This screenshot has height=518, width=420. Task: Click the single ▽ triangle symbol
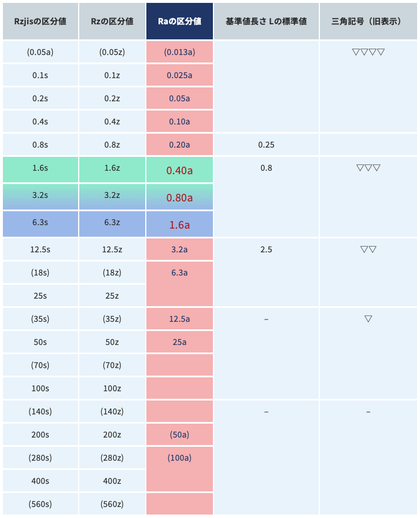(x=368, y=319)
